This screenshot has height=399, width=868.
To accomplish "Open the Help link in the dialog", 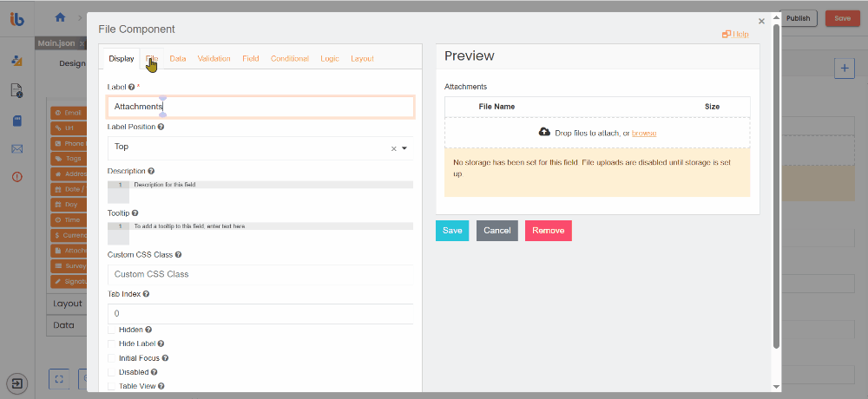I will point(735,35).
